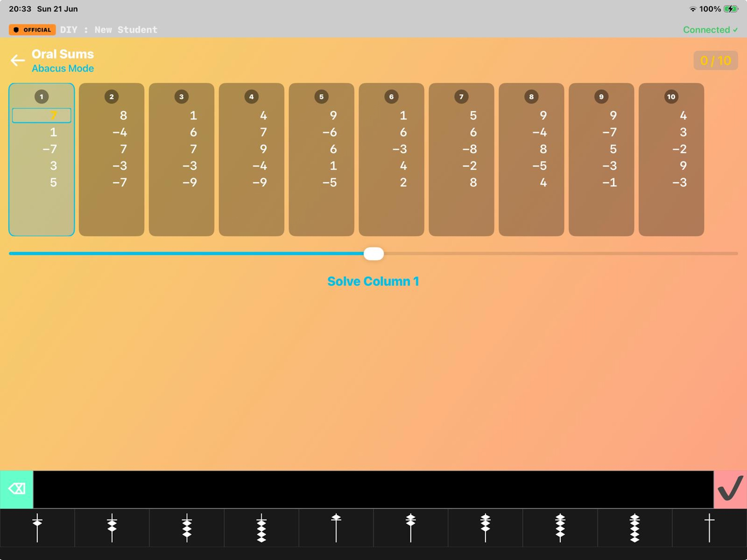
Task: Tap the number 5 badge
Action: [321, 97]
